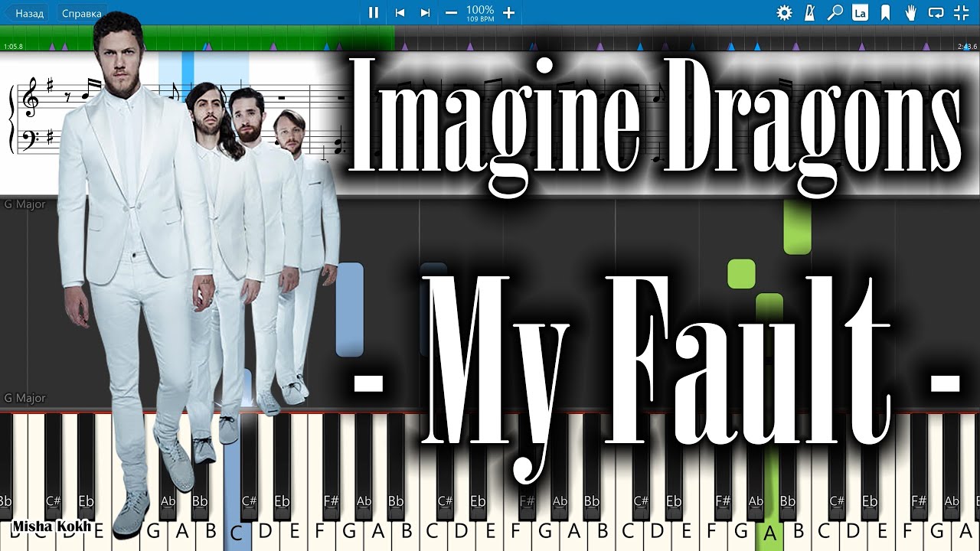Click the green played portion of progress bar

pos(198,37)
